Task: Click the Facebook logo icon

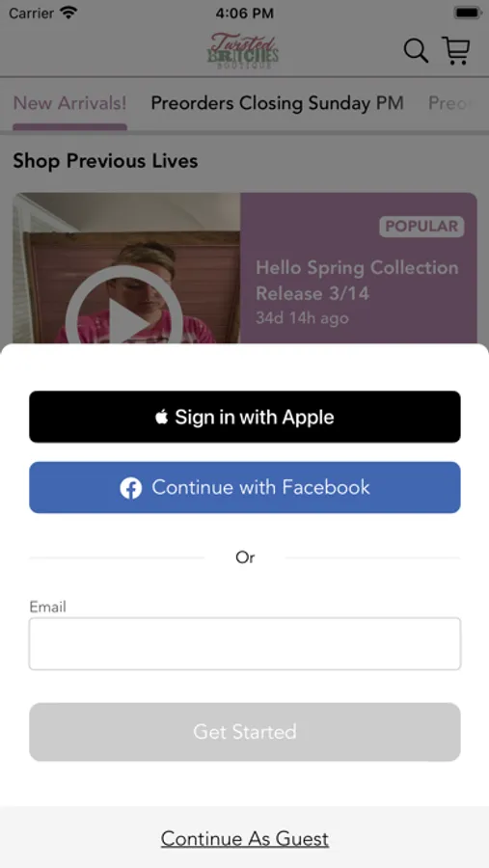Action: [x=131, y=488]
